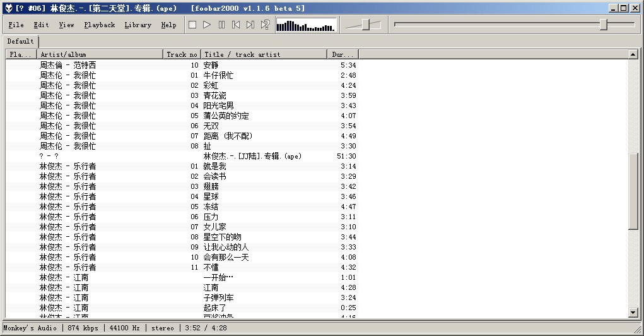Maximize the foobar2000 window
Screen dimensions: 644x336
(x=624, y=8)
